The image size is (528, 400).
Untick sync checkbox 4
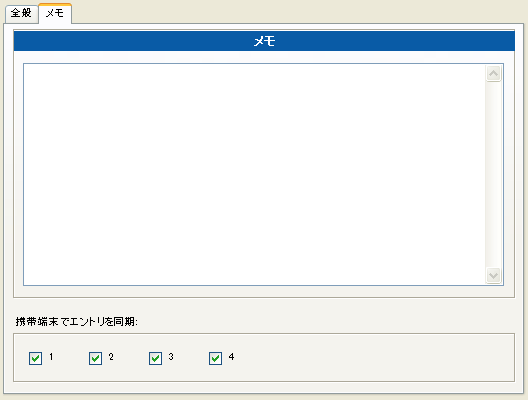tap(215, 358)
